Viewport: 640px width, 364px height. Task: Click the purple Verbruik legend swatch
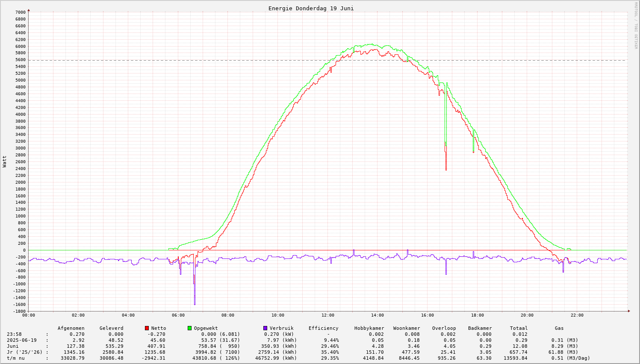click(265, 328)
